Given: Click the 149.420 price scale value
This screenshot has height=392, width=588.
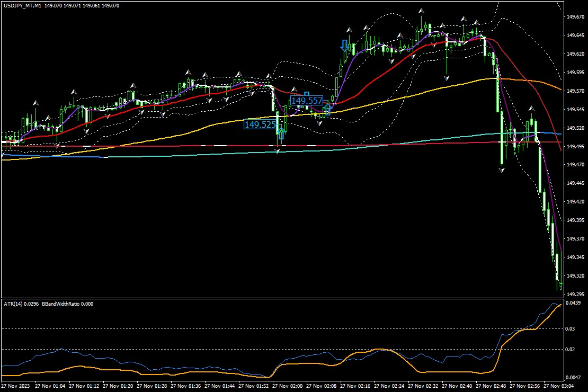Looking at the screenshot, I should (x=575, y=202).
